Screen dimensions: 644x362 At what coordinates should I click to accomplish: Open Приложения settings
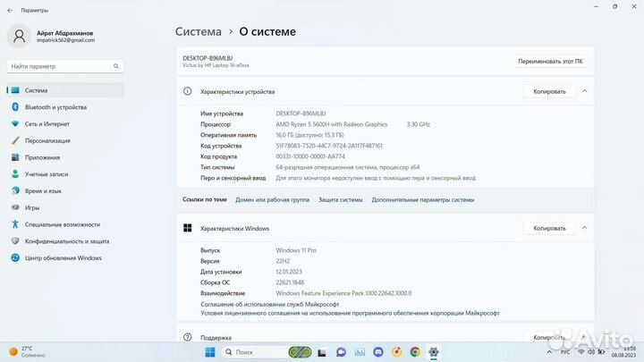(x=65, y=157)
